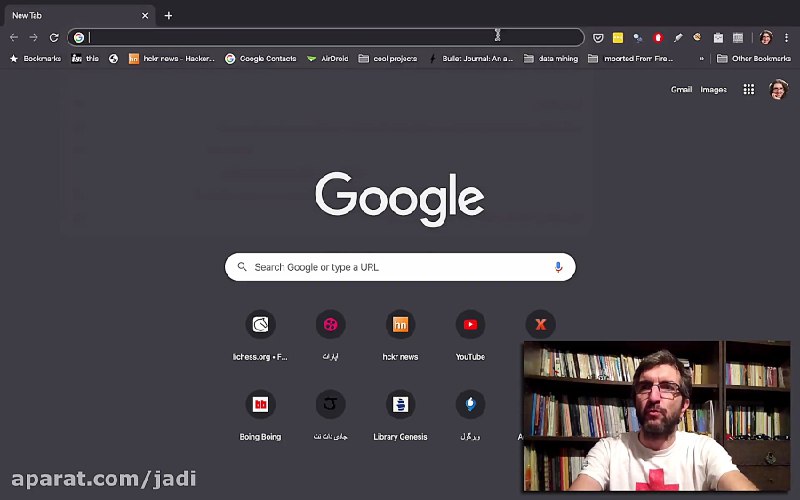Open the Library Genesis shortcut tile
Image resolution: width=800 pixels, height=500 pixels.
(x=400, y=415)
